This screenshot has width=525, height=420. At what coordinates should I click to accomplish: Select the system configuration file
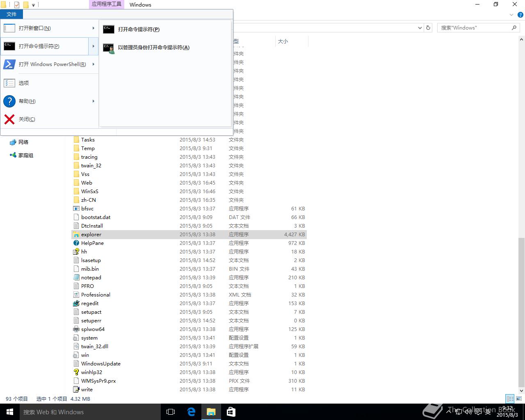click(189, 338)
